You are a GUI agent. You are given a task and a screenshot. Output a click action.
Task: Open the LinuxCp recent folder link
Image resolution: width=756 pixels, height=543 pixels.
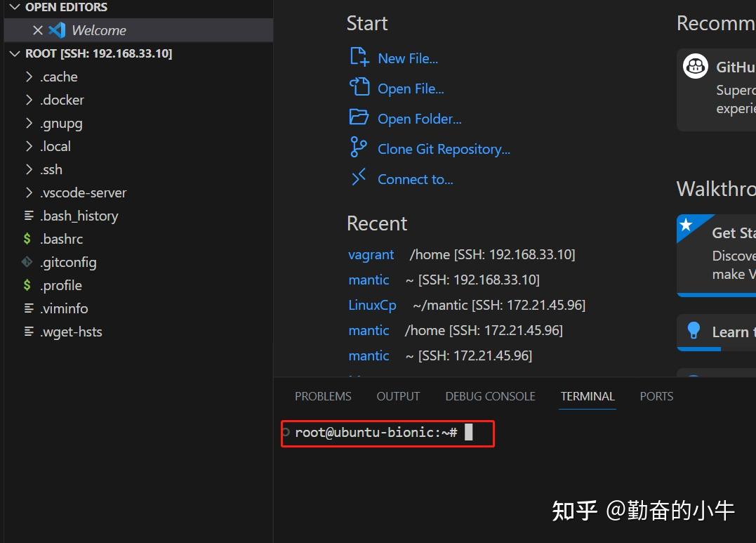click(372, 305)
